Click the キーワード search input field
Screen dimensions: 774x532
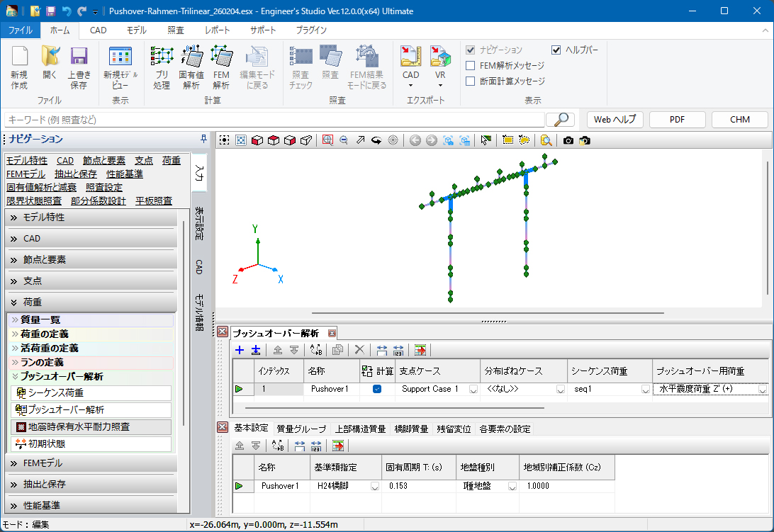coord(274,120)
